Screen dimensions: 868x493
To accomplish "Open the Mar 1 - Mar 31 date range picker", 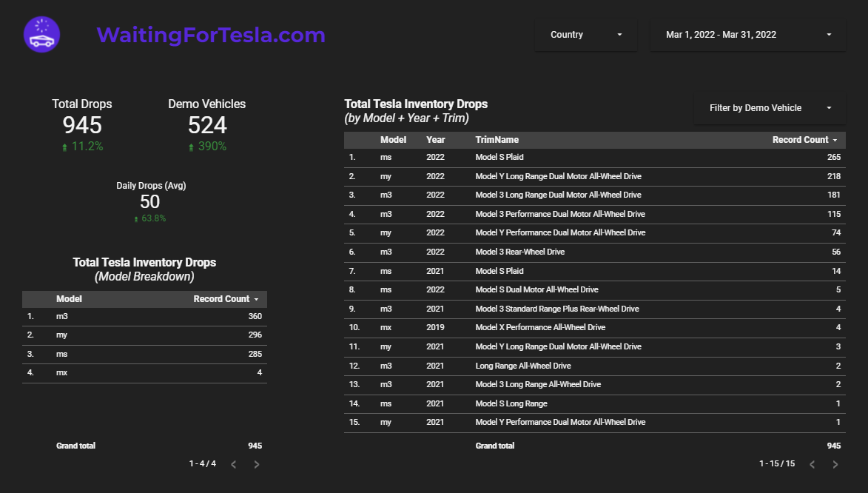I will (x=748, y=34).
